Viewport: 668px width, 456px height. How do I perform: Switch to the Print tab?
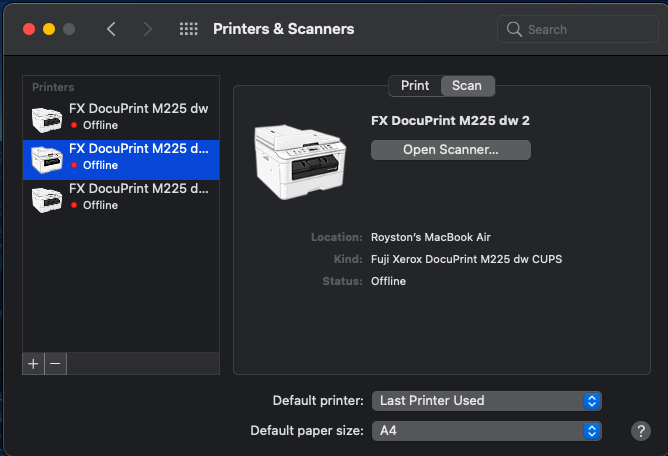tap(415, 86)
